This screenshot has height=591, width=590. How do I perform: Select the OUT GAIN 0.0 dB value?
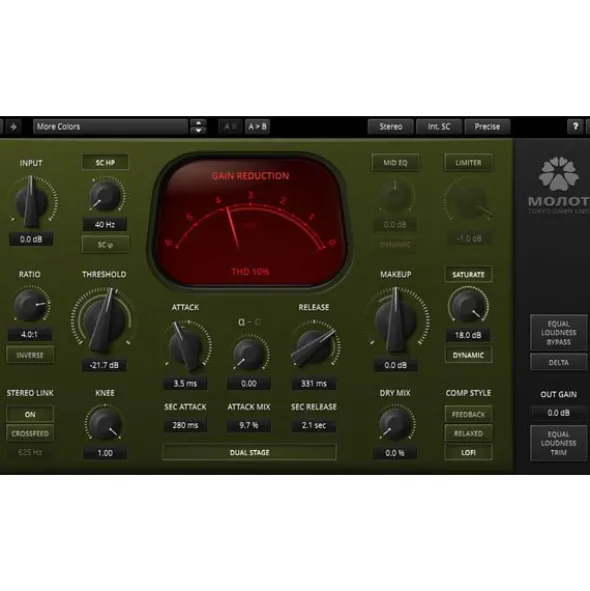pos(558,413)
